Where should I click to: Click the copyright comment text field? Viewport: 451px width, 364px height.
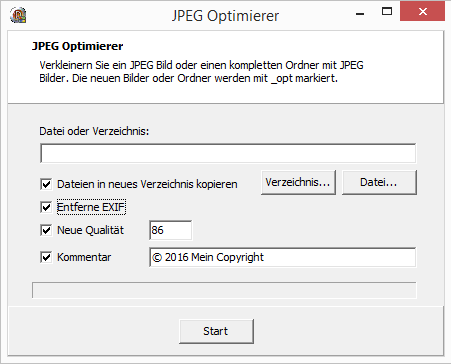(x=283, y=257)
